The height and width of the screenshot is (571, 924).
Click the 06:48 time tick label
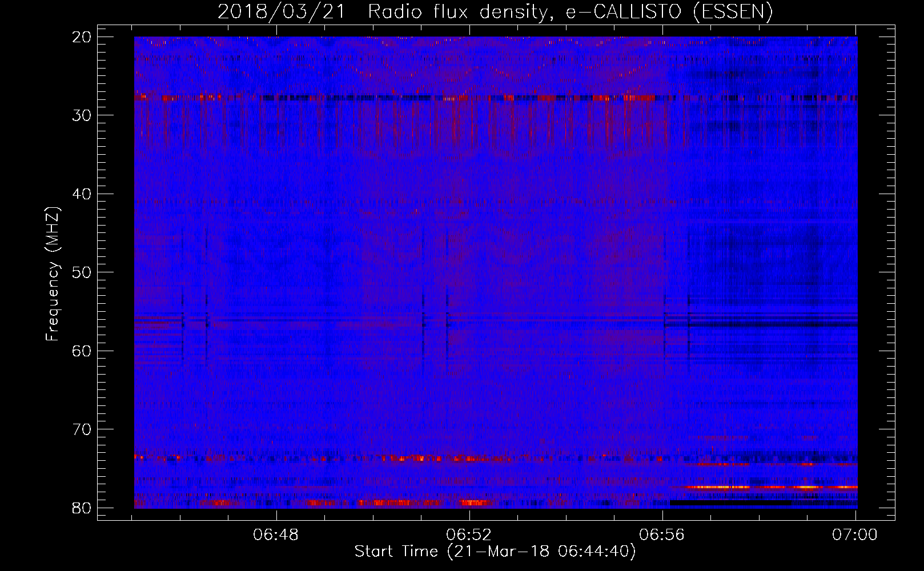[276, 534]
